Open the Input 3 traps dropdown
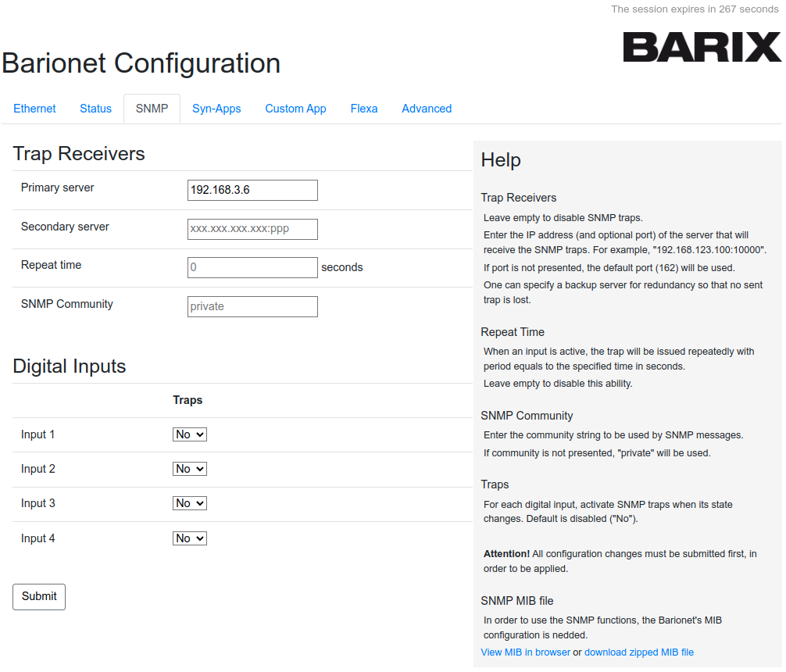 189,502
